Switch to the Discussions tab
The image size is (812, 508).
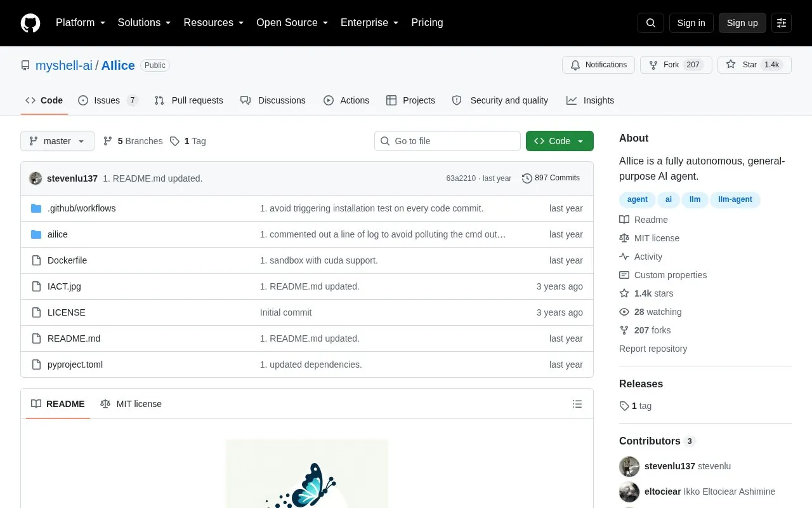click(273, 100)
